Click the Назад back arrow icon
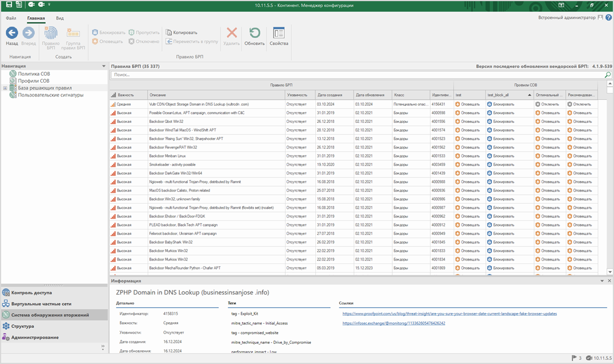The height and width of the screenshot is (364, 614). (11, 33)
